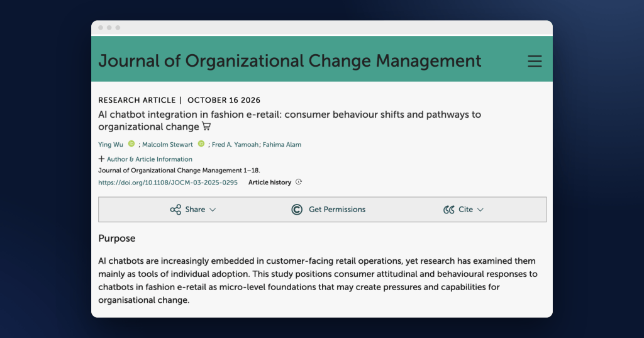This screenshot has height=338, width=644.
Task: Click the citation line 'Journal of Organizational Change Management 1–18.'
Action: click(179, 170)
